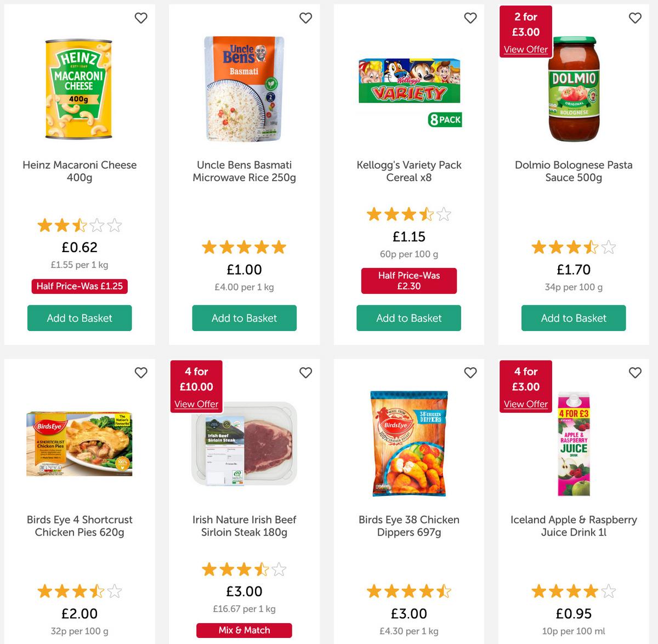Heart the Iceland Apple & Raspberry Juice

click(x=635, y=373)
